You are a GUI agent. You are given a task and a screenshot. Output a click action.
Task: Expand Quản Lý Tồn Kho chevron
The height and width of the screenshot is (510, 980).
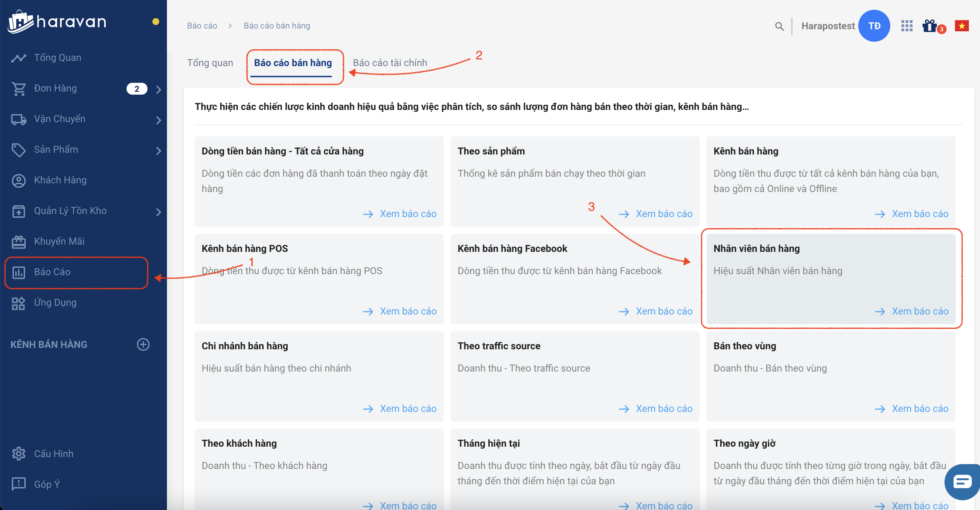159,212
